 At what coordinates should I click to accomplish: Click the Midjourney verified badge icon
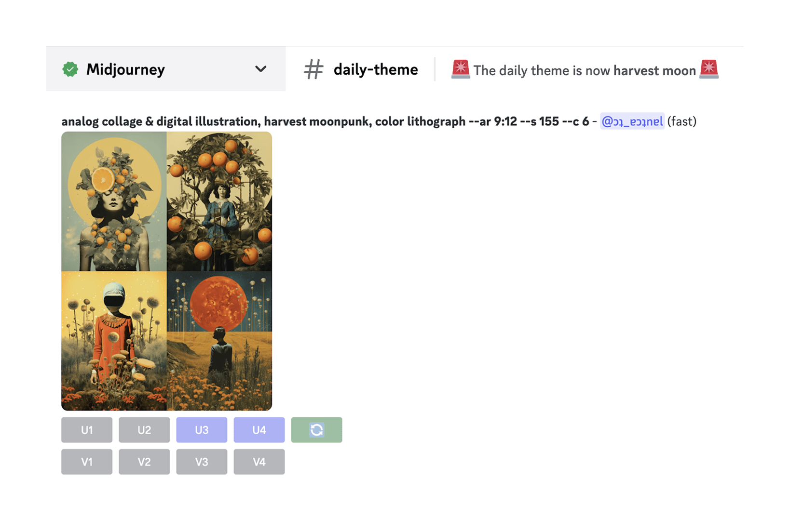(x=70, y=69)
